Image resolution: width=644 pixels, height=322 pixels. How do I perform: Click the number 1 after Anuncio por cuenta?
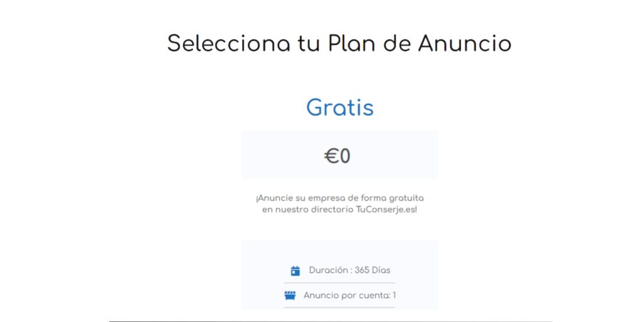[x=394, y=296]
